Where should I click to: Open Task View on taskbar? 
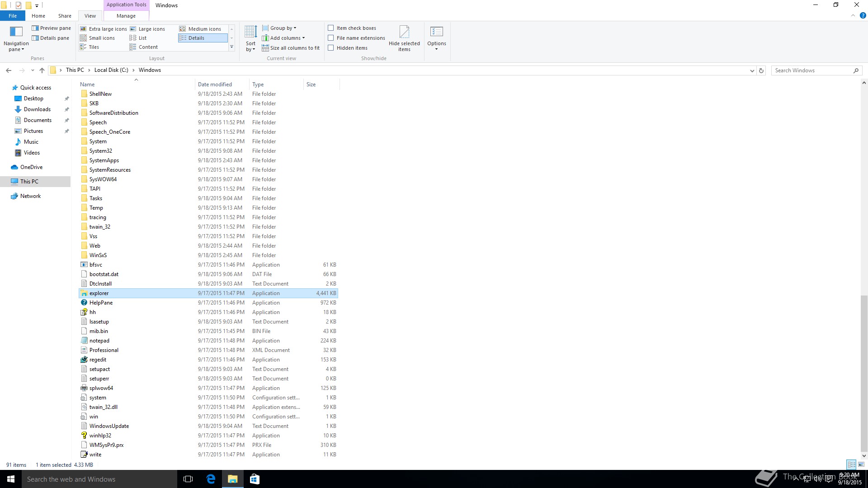[x=188, y=479]
